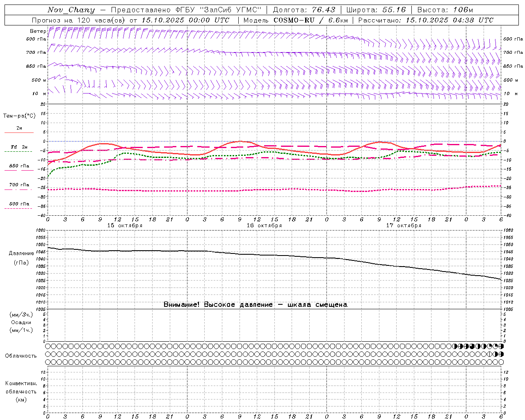The height and width of the screenshot is (420, 525).
Task: Select the (км) unit label for convective clouds
Action: [21, 399]
